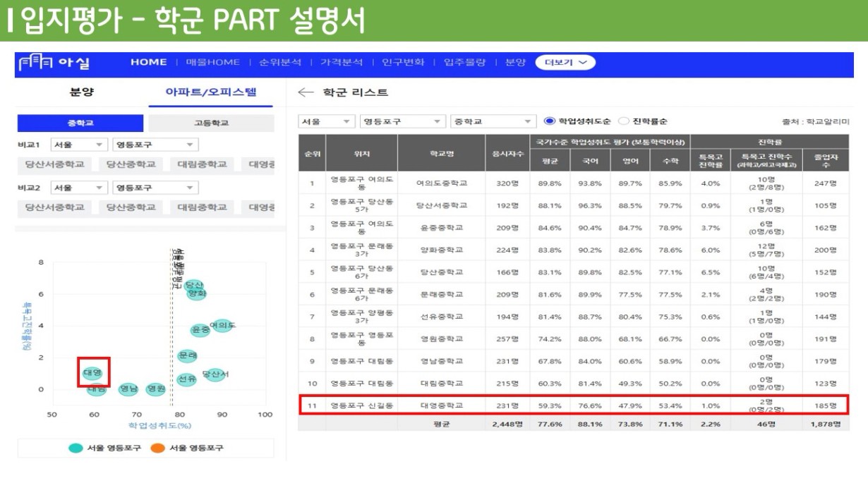Viewport: 868px width, 488px height.
Task: Select the blue 중학교 button
Action: coord(80,123)
